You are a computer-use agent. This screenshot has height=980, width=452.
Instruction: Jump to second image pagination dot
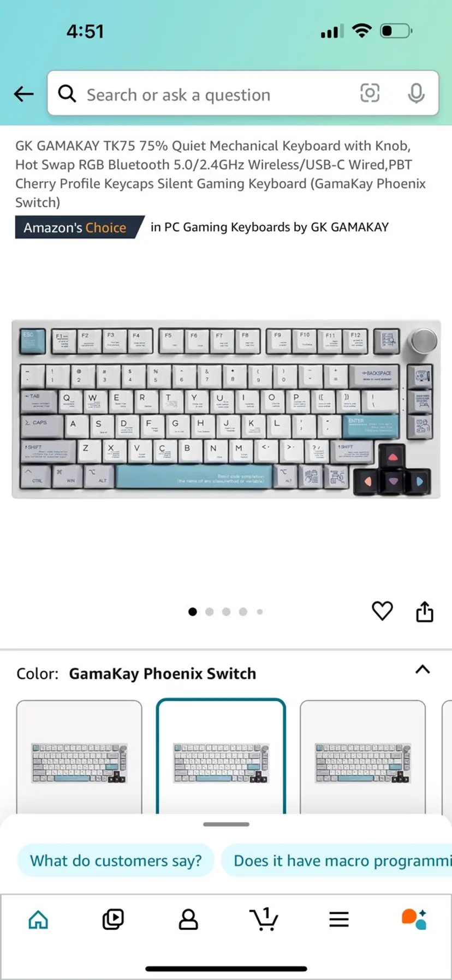point(209,612)
